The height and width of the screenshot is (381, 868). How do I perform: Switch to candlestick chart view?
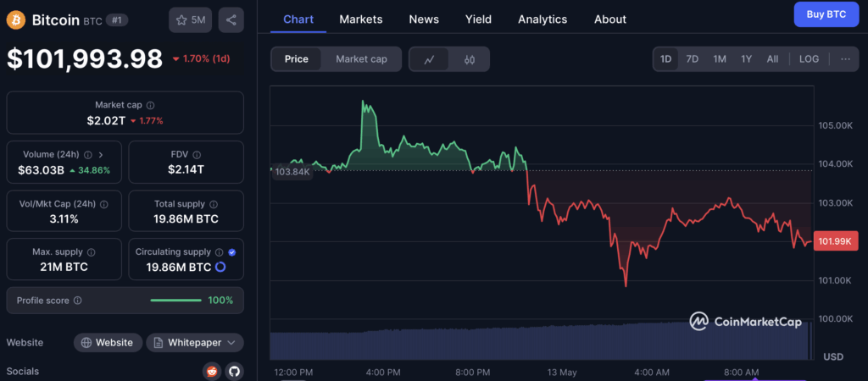coord(470,59)
